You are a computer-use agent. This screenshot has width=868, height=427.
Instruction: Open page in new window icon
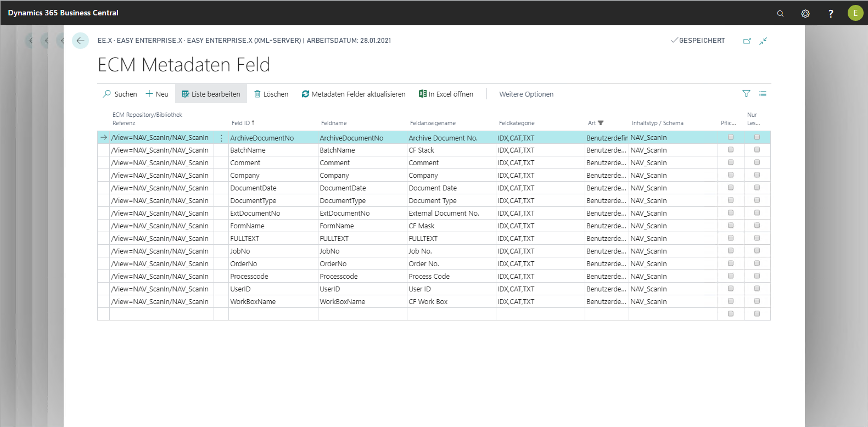point(747,41)
